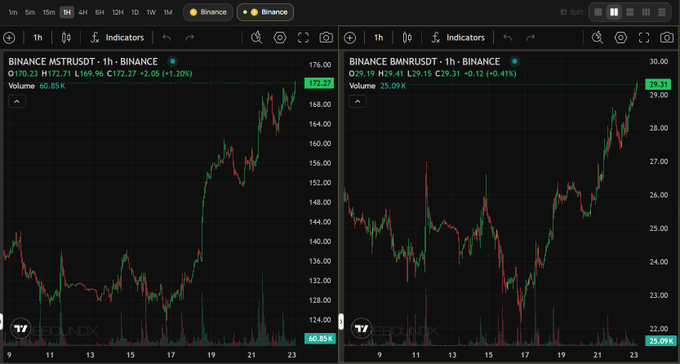Open 1h interval dropdown on BMNRUSDT chart

(379, 38)
